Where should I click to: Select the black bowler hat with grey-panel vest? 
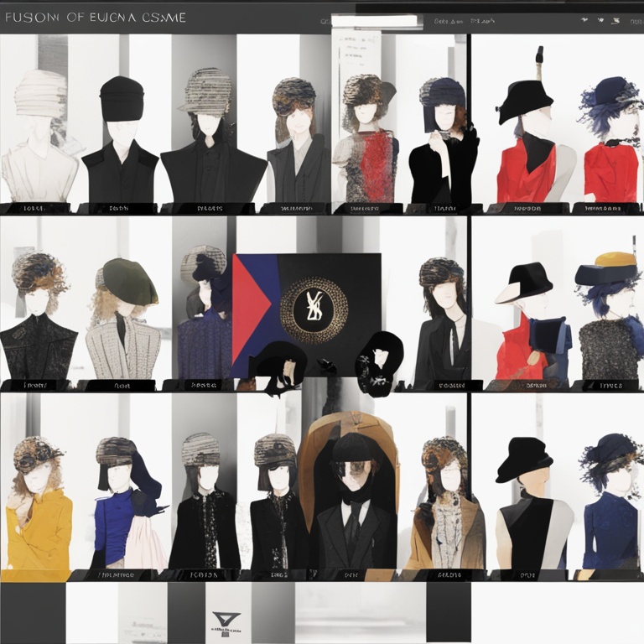(533, 503)
